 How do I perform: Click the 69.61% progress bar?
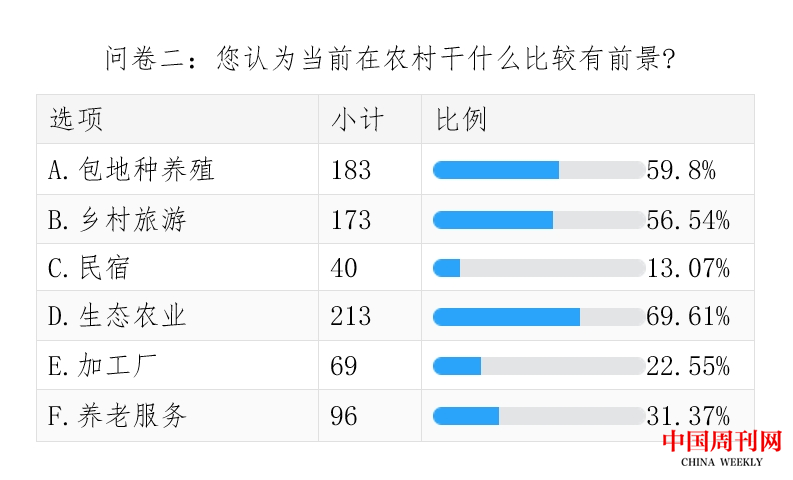pyautogui.click(x=538, y=317)
